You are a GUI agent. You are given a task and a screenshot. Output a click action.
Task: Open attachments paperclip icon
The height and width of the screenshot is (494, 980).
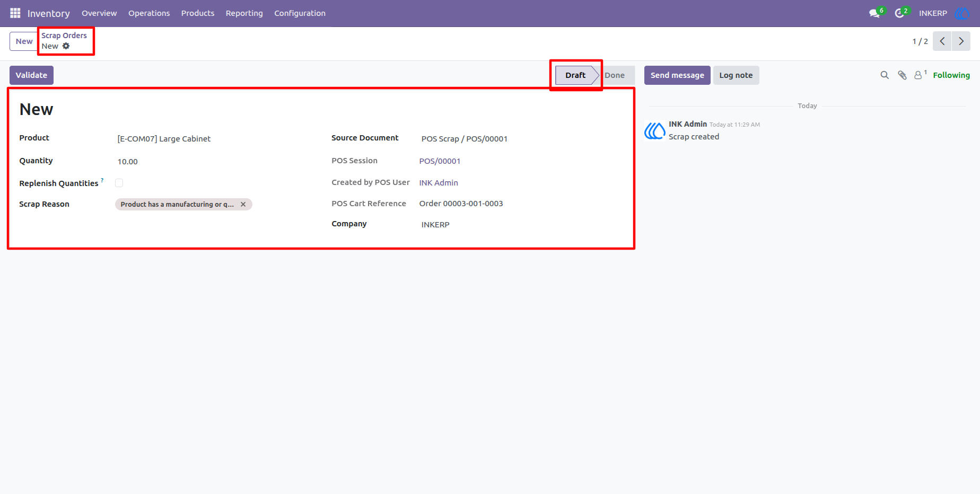click(x=902, y=75)
